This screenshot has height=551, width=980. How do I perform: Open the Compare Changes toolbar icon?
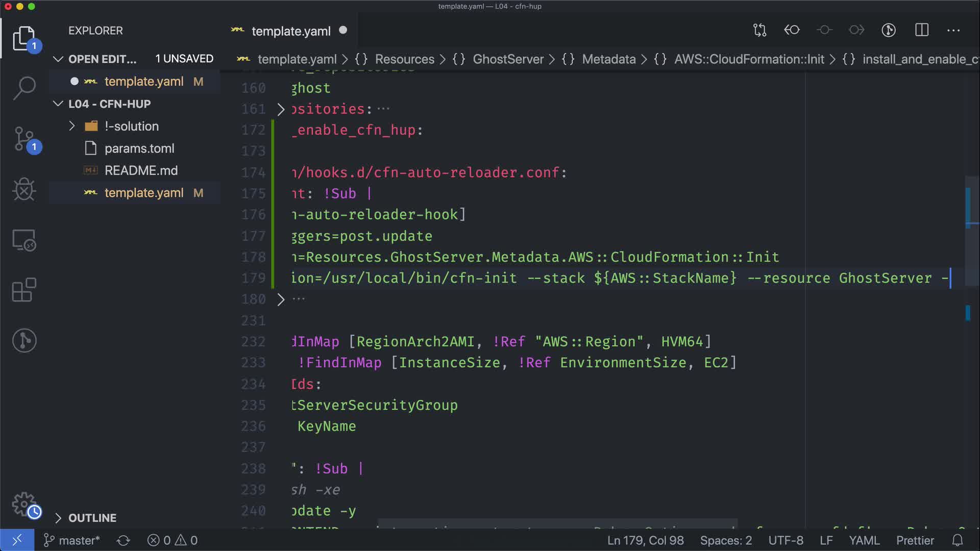759,30
